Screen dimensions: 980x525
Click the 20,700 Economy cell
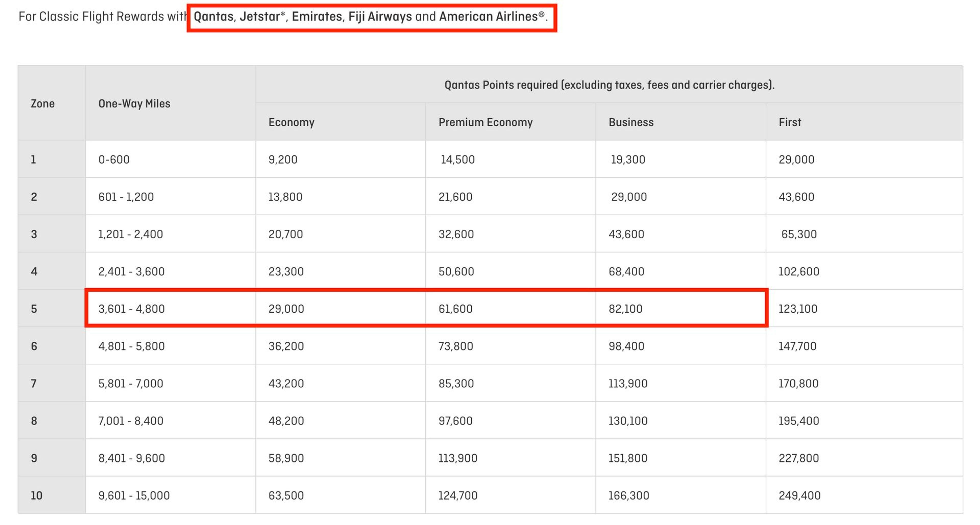340,234
